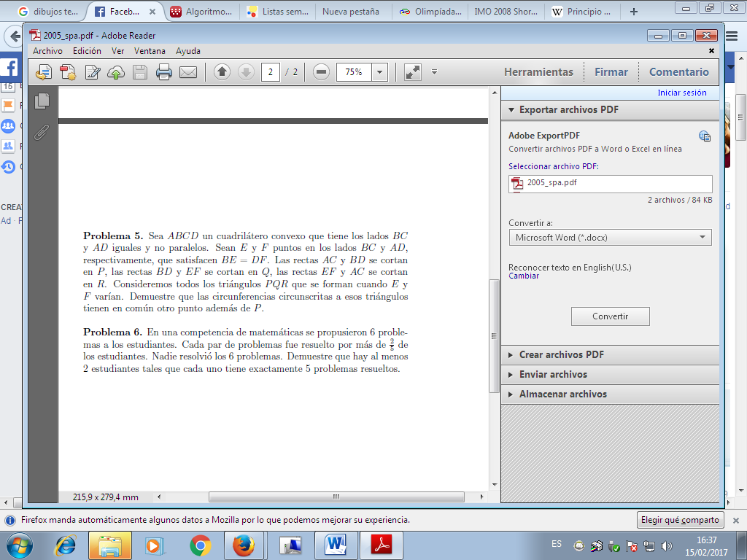Switch to the Comentario pane

click(x=678, y=72)
